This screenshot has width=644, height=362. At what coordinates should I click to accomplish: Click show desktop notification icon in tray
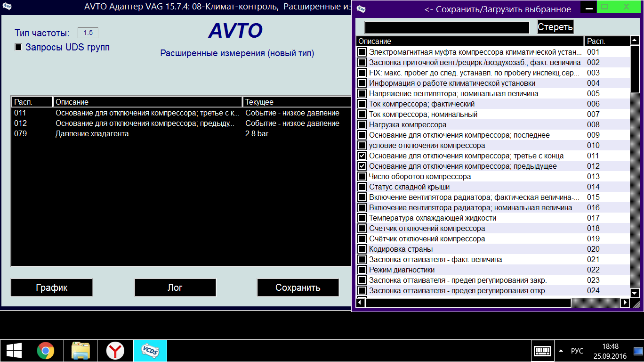(638, 351)
